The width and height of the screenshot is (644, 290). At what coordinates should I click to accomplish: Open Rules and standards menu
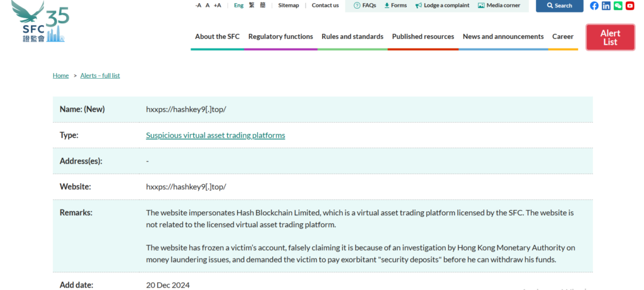pyautogui.click(x=352, y=36)
